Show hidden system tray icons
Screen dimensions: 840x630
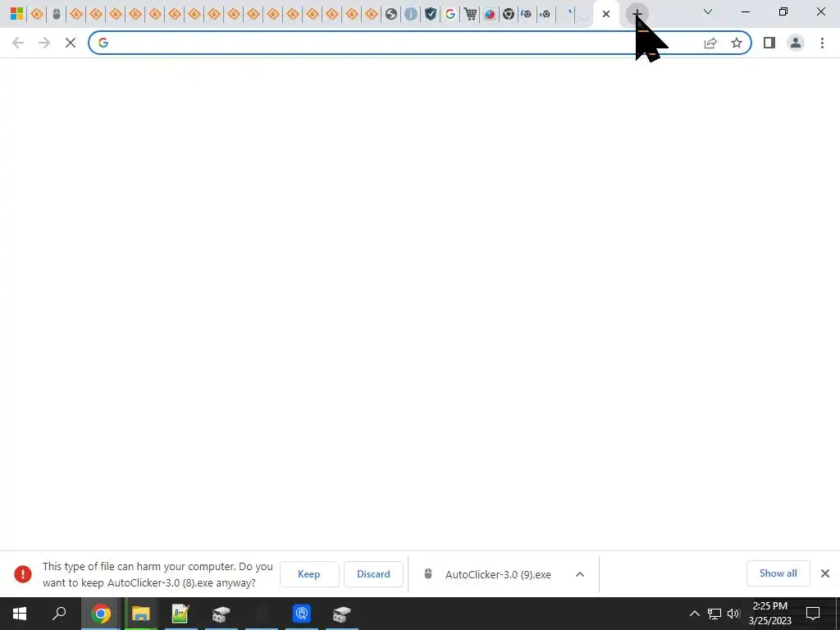[x=694, y=614]
